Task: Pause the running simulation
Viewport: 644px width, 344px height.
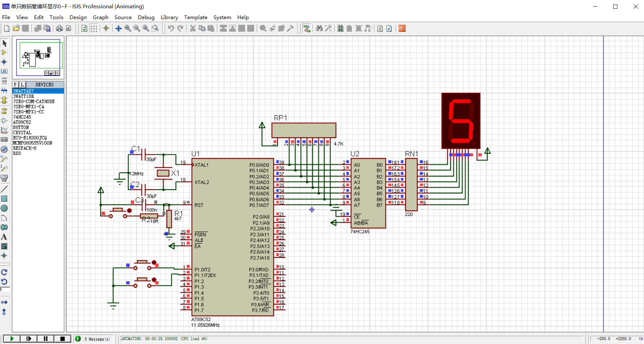Action: (x=45, y=338)
